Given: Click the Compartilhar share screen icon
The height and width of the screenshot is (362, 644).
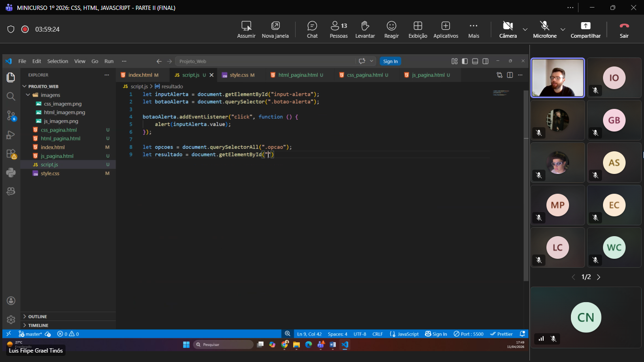Looking at the screenshot, I should coord(586,29).
